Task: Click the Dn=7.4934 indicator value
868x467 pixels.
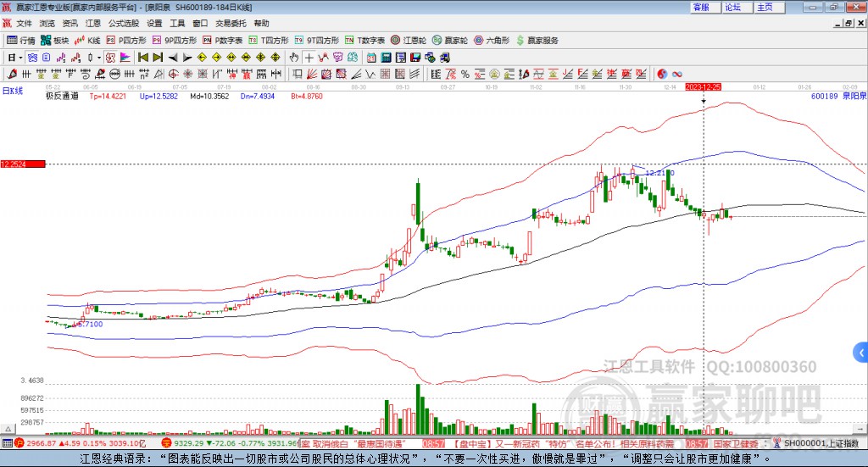Action: (258, 97)
